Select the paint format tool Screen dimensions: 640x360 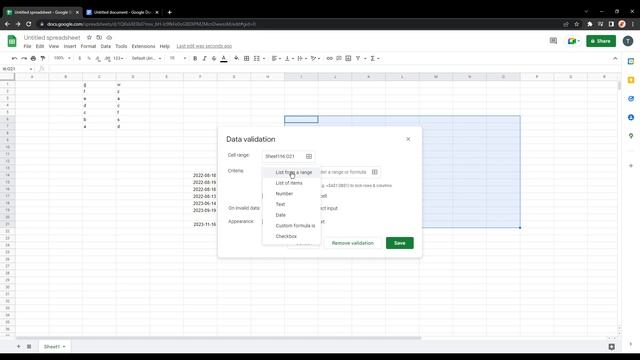tap(43, 58)
